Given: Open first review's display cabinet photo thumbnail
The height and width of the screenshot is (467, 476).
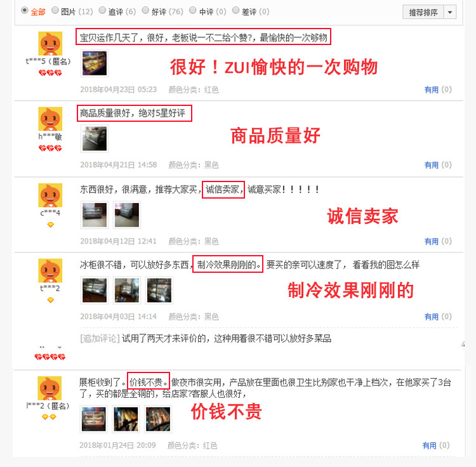Looking at the screenshot, I should [x=95, y=63].
